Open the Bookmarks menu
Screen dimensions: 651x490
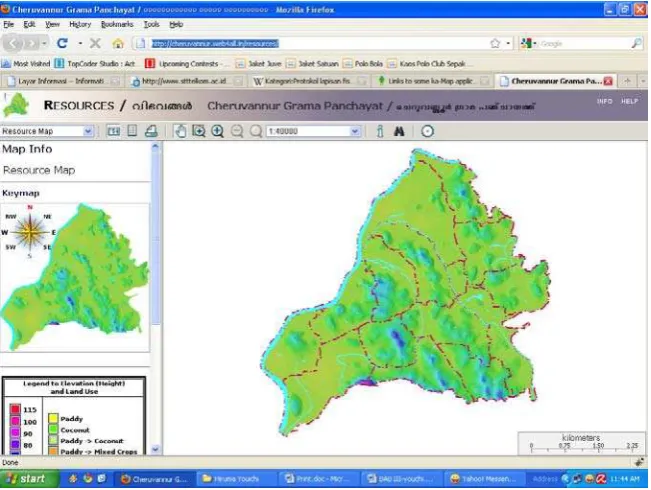tap(117, 24)
